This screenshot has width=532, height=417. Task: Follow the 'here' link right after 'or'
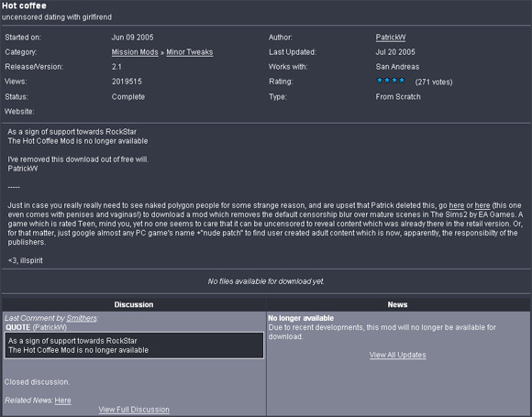pyautogui.click(x=482, y=205)
